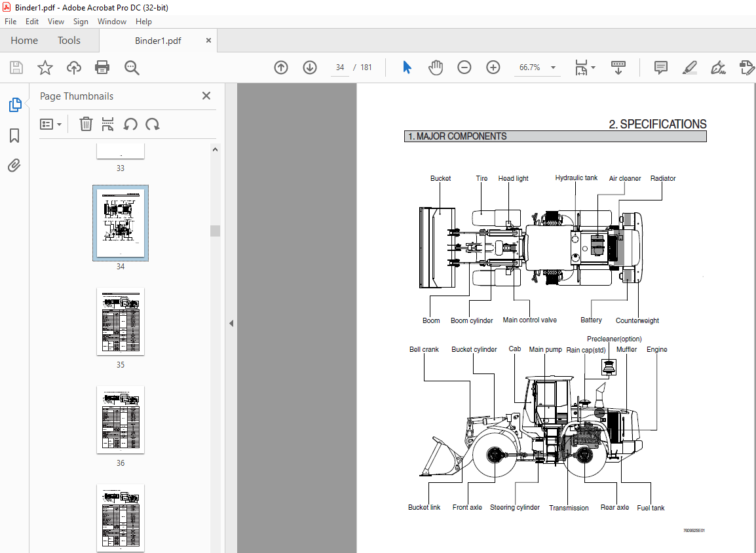Open the Bookmarks sidebar panel

(x=14, y=136)
